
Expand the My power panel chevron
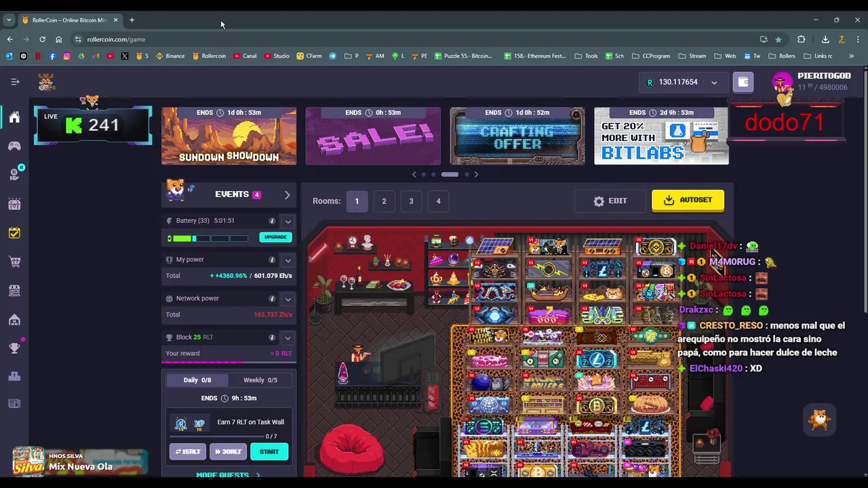point(288,260)
